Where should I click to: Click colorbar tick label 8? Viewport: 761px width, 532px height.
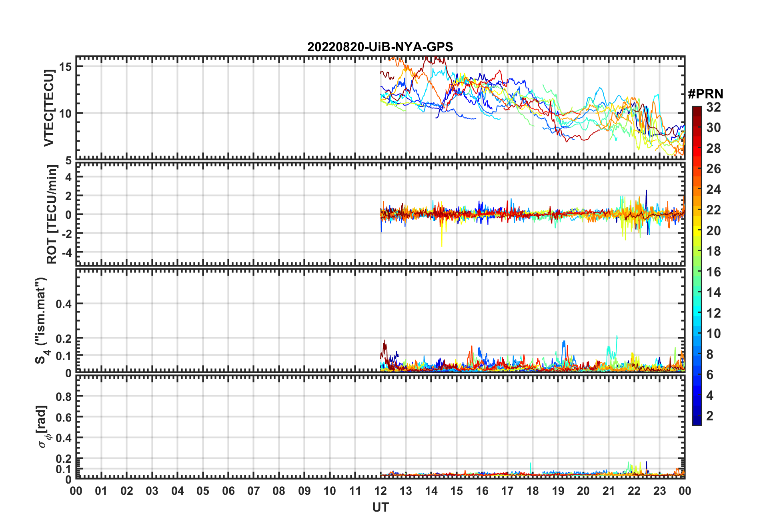(710, 354)
